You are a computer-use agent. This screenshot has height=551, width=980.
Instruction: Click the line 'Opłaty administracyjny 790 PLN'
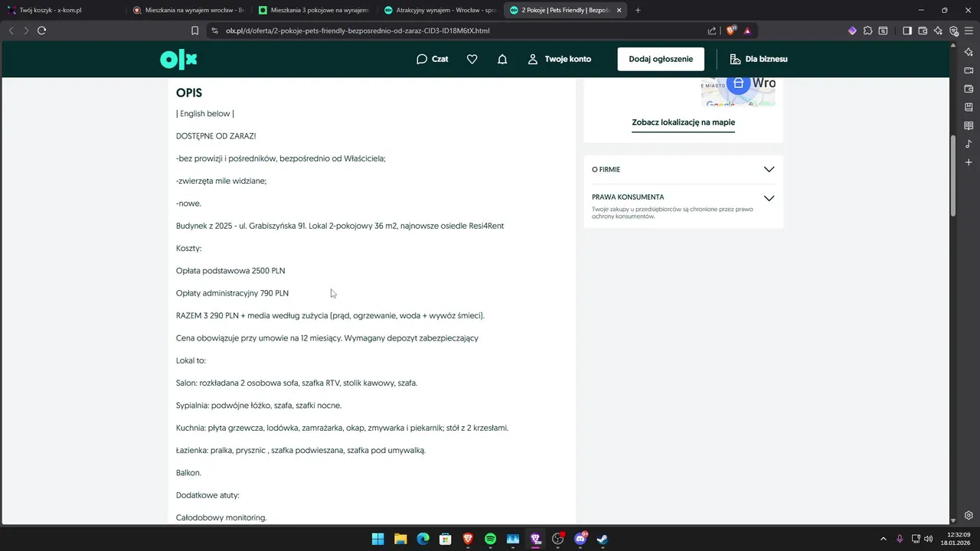tap(232, 293)
